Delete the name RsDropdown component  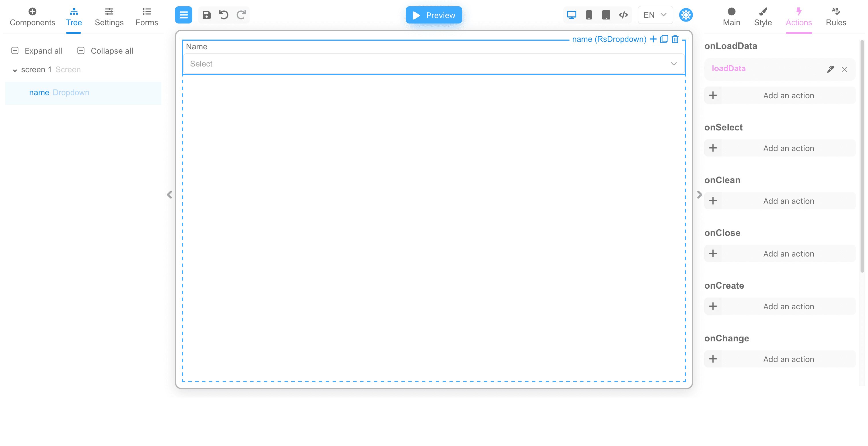pos(675,39)
